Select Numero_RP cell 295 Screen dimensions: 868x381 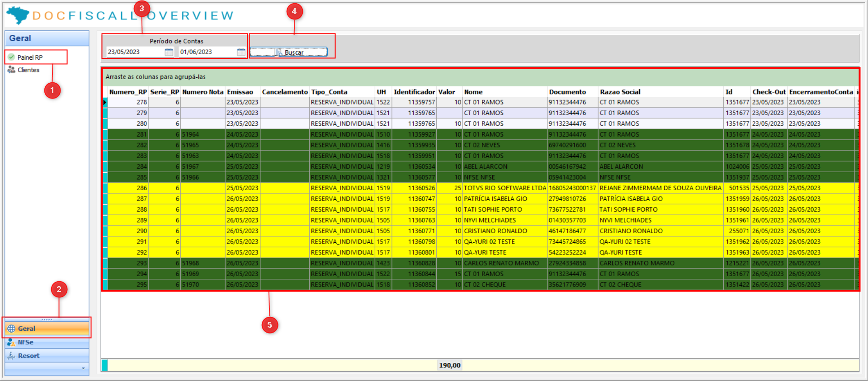[x=128, y=285]
